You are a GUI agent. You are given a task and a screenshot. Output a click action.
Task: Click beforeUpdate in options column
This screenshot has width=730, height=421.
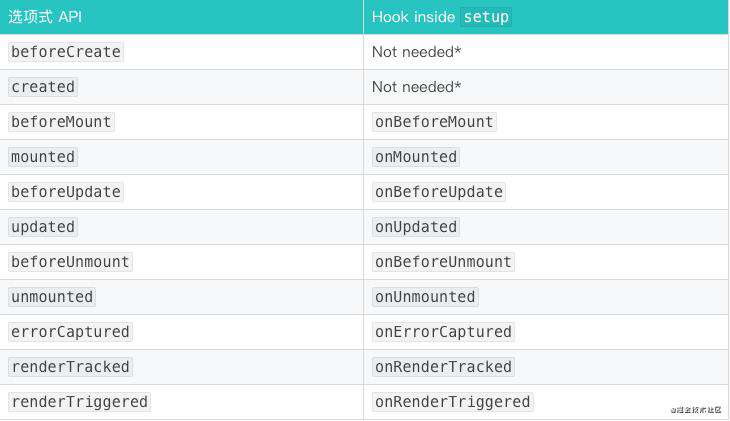[x=66, y=192]
